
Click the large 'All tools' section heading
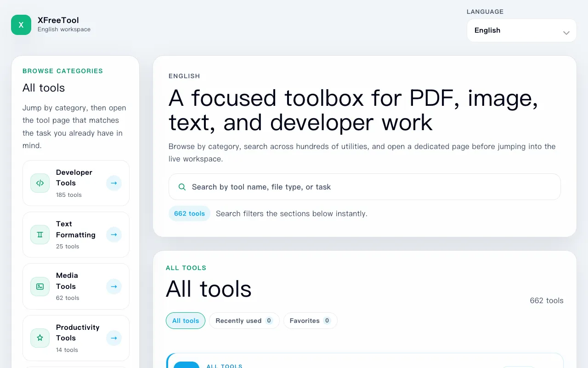(x=209, y=289)
